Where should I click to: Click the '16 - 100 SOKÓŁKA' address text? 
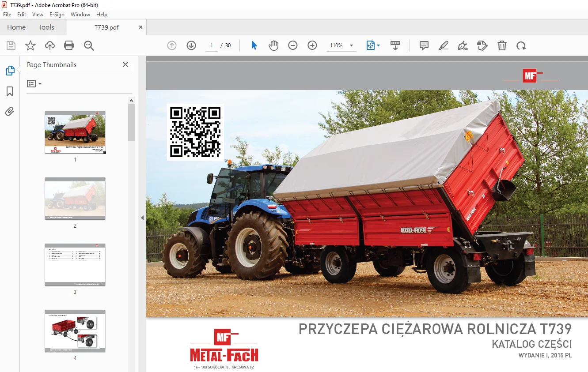point(224,367)
